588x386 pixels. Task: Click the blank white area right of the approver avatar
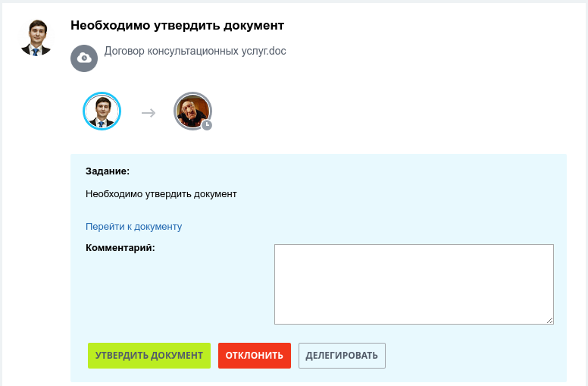[375, 111]
